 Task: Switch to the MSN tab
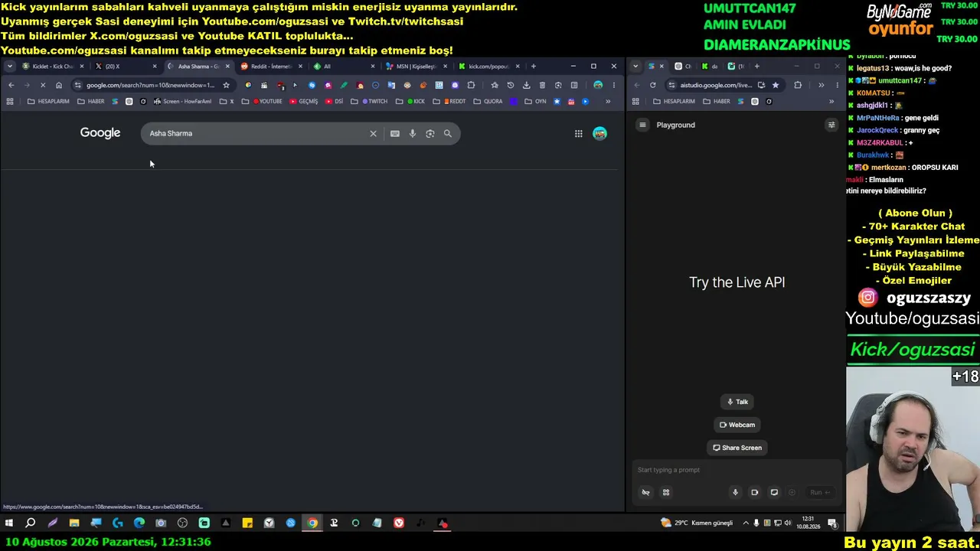pos(416,66)
